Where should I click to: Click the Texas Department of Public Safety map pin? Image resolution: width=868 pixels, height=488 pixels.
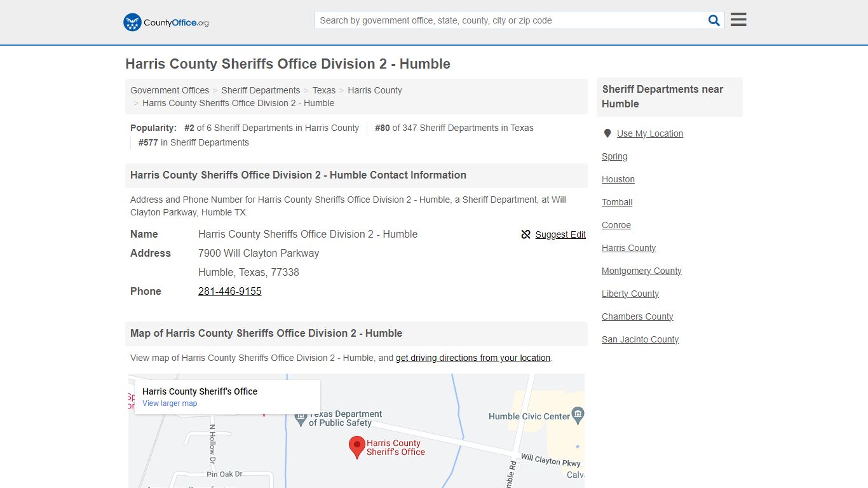point(301,419)
